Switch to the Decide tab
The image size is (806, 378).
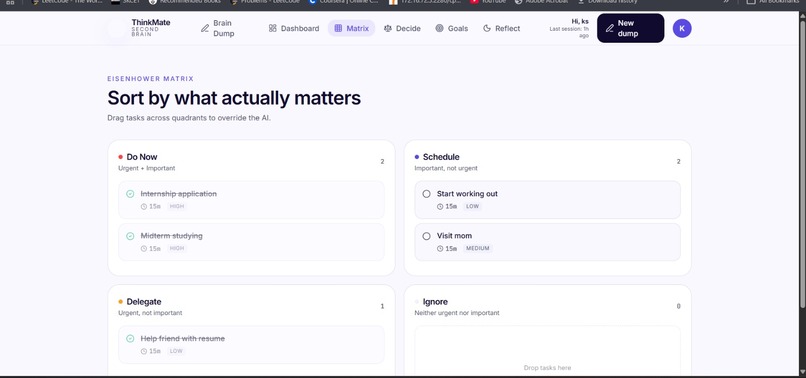[x=402, y=28]
